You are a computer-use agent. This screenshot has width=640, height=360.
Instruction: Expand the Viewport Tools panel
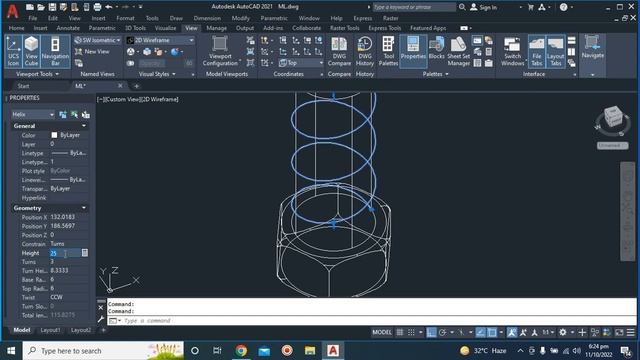[37, 74]
